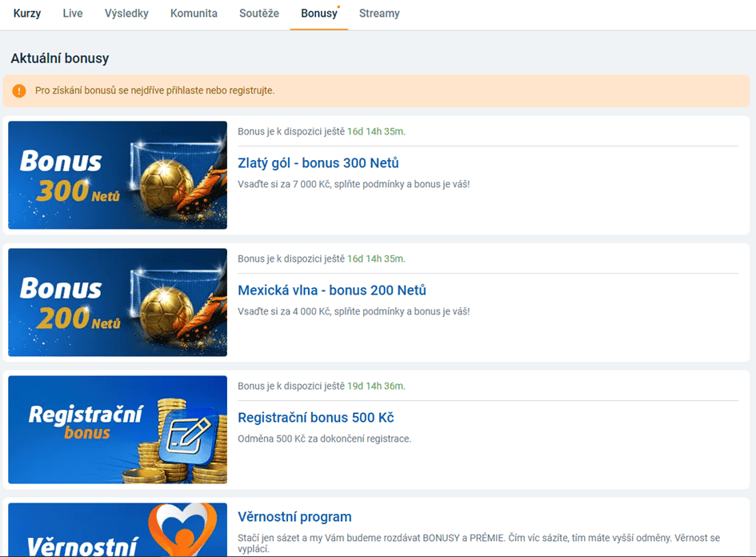The image size is (756, 557).
Task: Open the Bonus 200 Netů banner image
Action: [118, 303]
